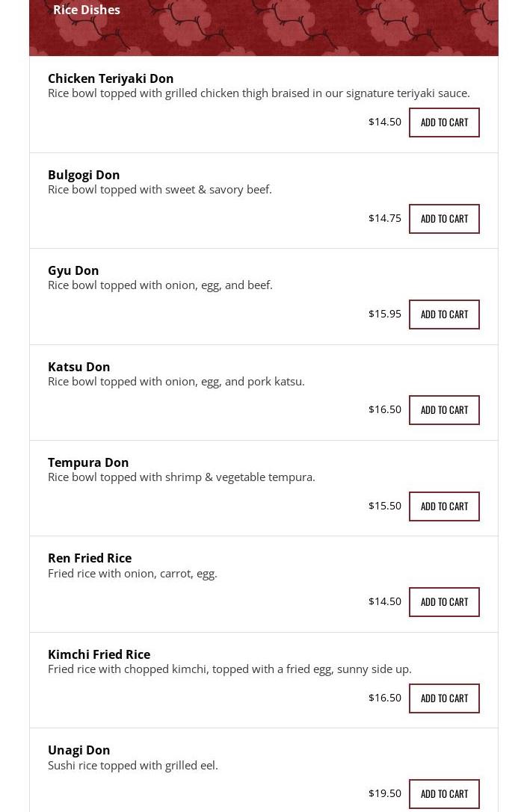Add Katsu Don to cart
The image size is (527, 812).
pyautogui.click(x=444, y=410)
